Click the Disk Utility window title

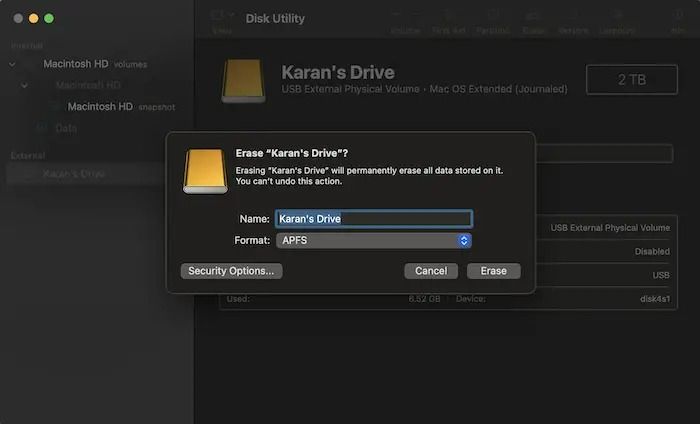point(275,19)
